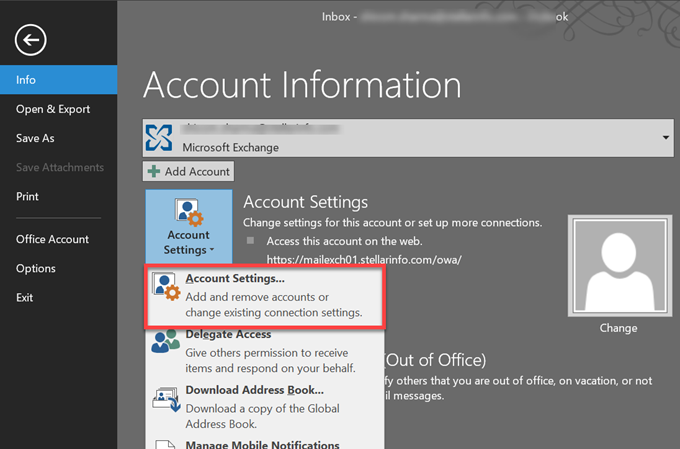Image resolution: width=680 pixels, height=449 pixels.
Task: Click Save Attachments in the sidebar
Action: 59,167
